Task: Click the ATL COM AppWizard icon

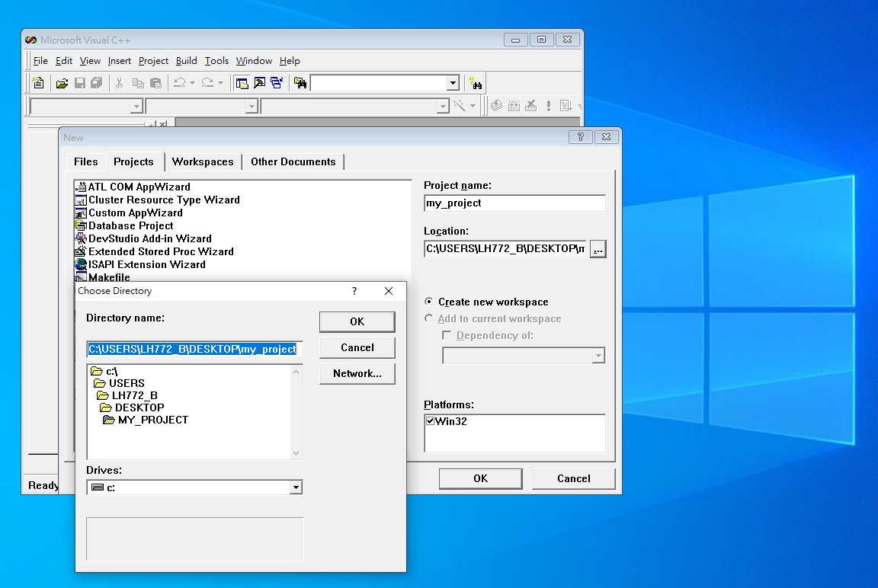Action: [82, 187]
